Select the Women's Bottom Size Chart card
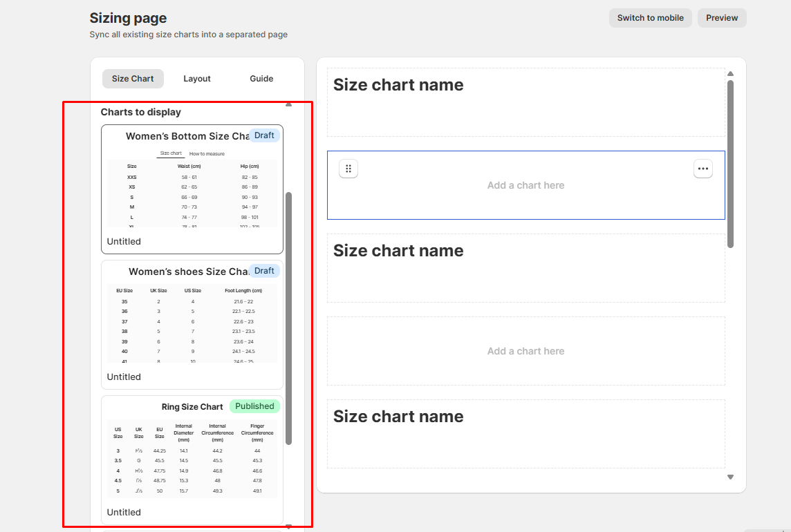Screen dimensions: 791x532 192,189
